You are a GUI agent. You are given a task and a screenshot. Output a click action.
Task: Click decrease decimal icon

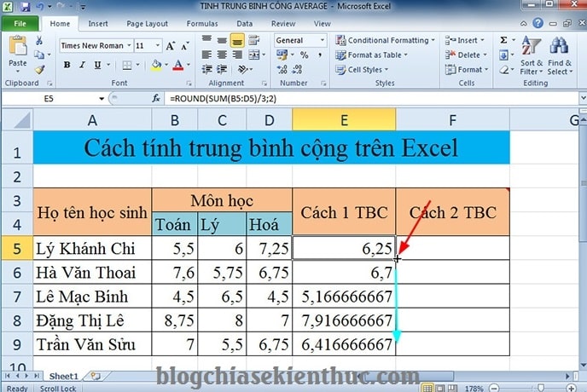297,69
